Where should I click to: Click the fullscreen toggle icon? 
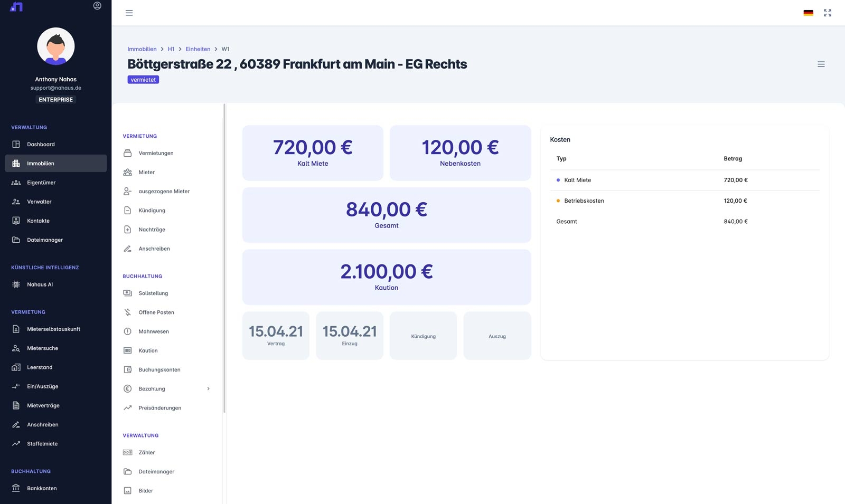(828, 13)
